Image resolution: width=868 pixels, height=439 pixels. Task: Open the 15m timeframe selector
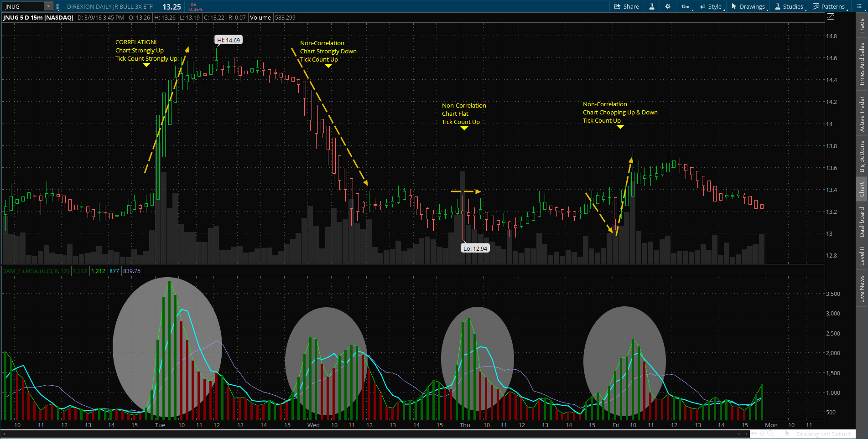(x=686, y=6)
